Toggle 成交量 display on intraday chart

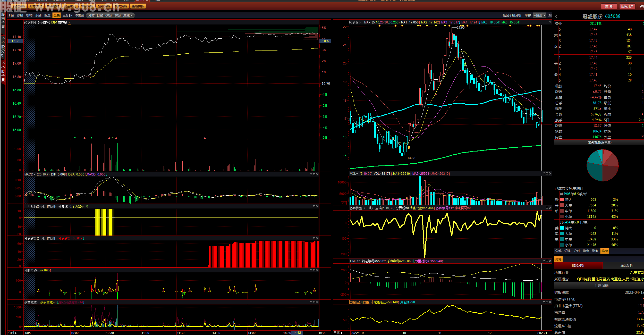[62, 22]
